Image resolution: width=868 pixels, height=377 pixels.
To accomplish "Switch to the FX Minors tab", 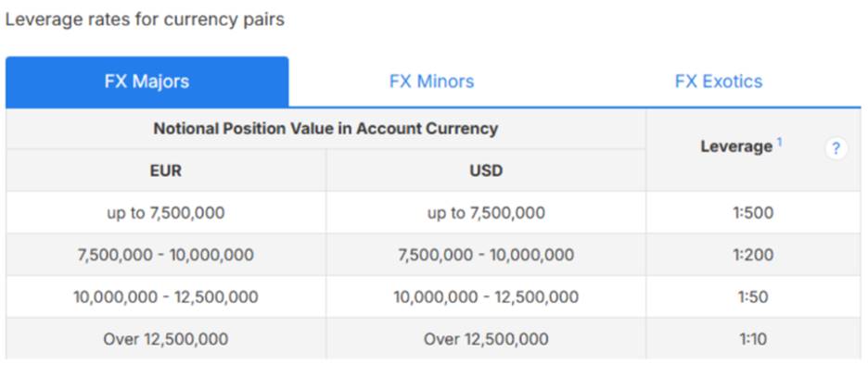I will click(x=432, y=82).
